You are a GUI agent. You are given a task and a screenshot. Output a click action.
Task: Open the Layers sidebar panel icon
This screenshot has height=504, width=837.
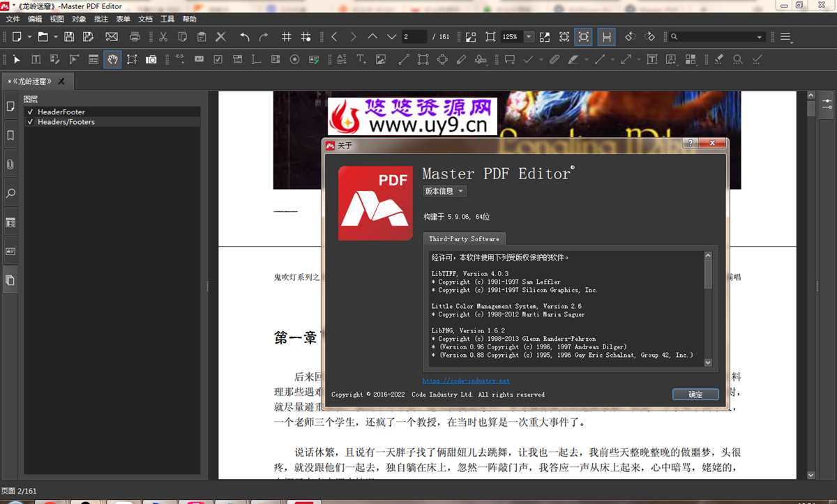point(10,280)
